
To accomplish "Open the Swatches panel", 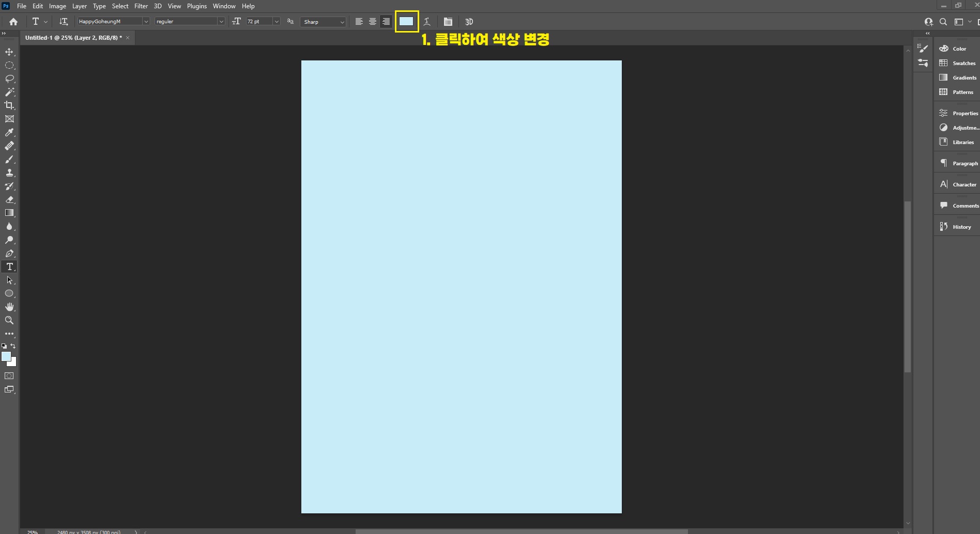I will pos(958,63).
